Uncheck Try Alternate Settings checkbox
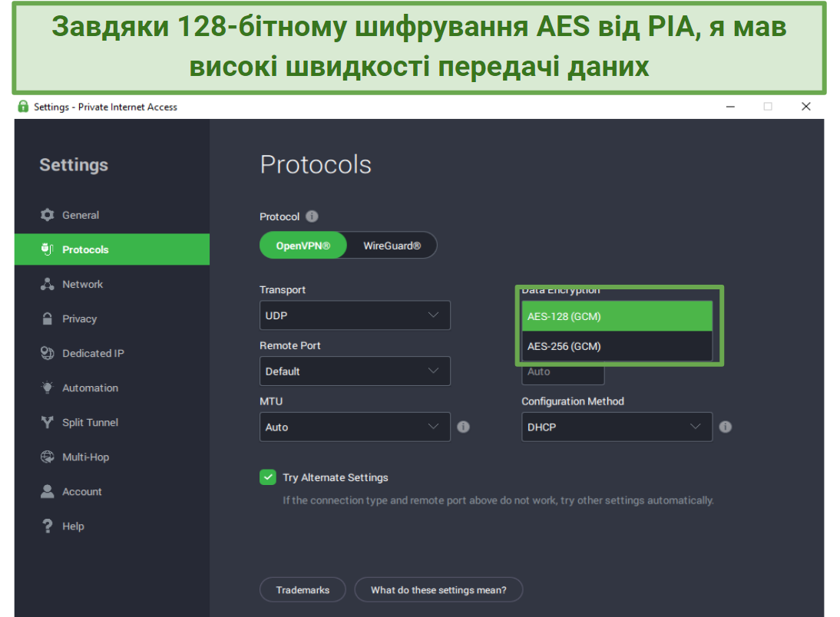Viewport: 840px width, 617px height. (x=268, y=477)
